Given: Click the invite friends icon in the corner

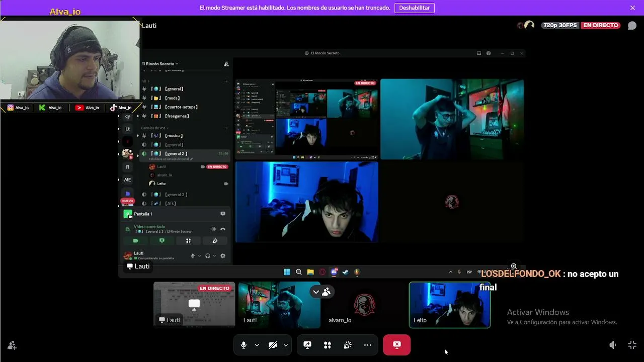Looking at the screenshot, I should click(12, 345).
